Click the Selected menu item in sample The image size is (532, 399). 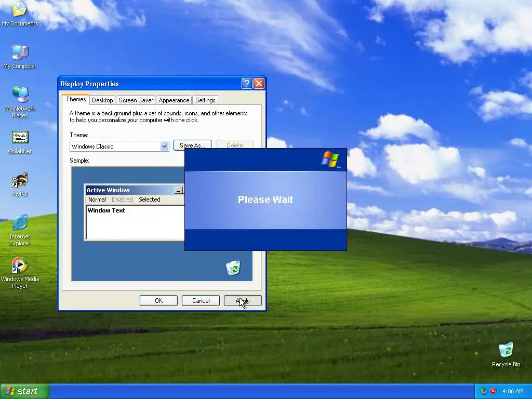pos(149,199)
